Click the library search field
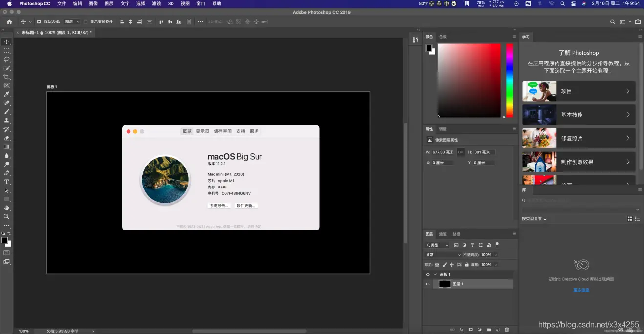 [x=580, y=200]
